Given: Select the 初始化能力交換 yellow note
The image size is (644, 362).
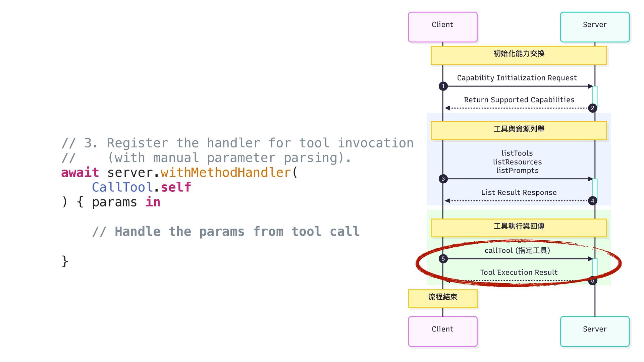Looking at the screenshot, I should (519, 55).
